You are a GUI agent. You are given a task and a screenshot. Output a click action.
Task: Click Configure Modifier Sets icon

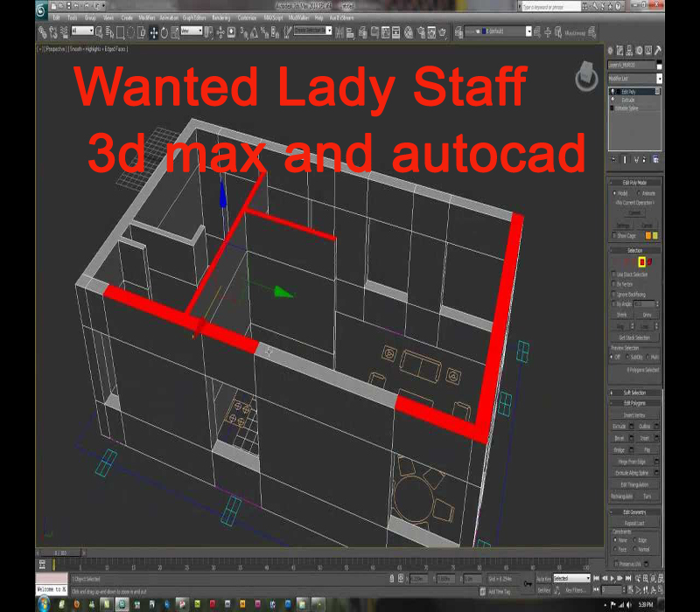(655, 159)
